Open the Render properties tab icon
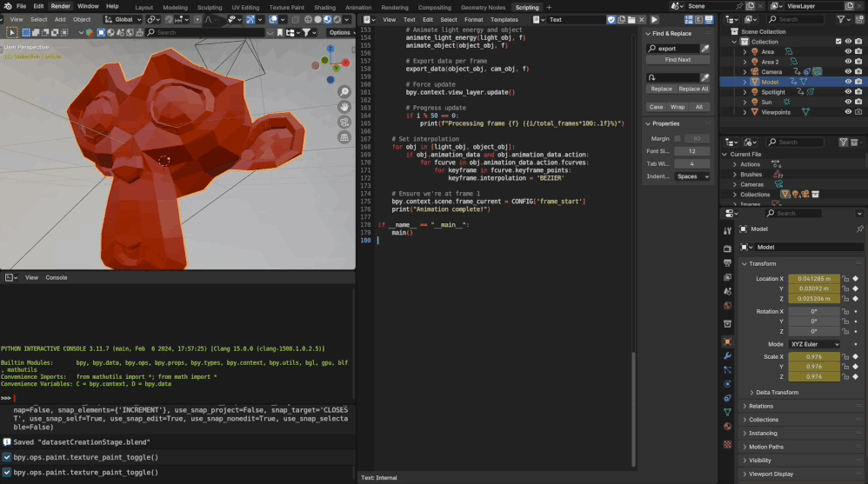The height and width of the screenshot is (484, 868). 727,249
